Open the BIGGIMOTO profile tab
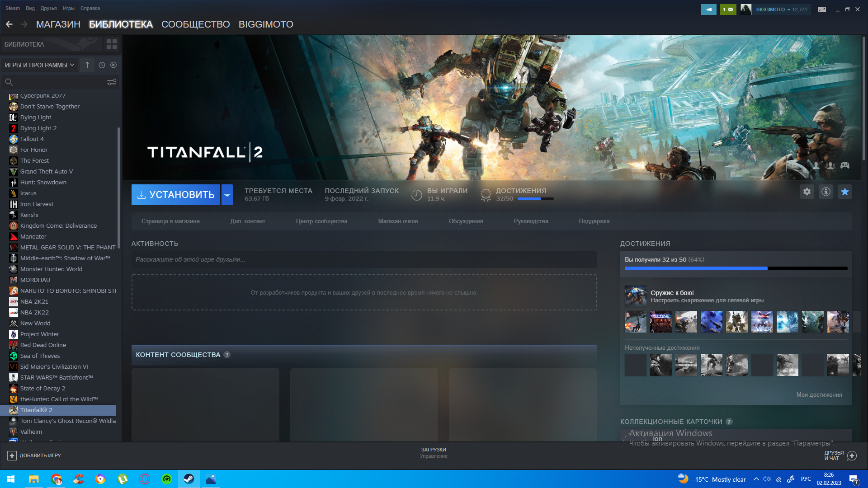The image size is (868, 488). tap(266, 24)
